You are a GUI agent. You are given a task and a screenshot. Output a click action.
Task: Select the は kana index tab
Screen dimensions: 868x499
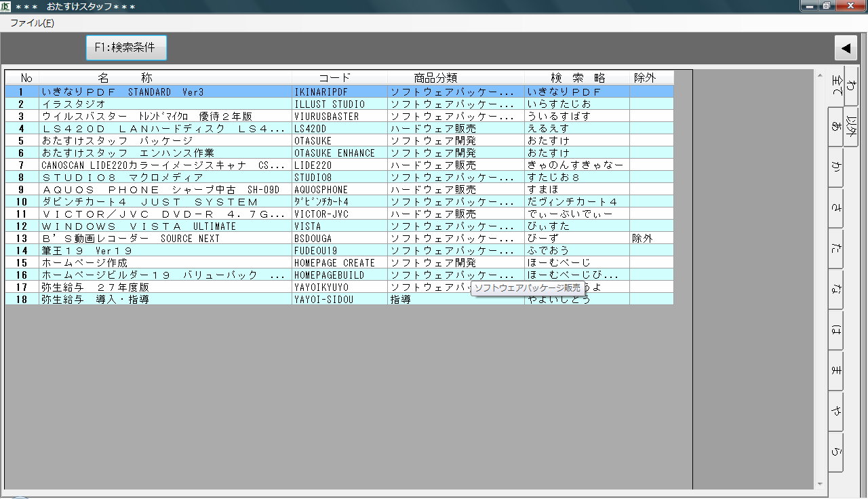pos(835,330)
